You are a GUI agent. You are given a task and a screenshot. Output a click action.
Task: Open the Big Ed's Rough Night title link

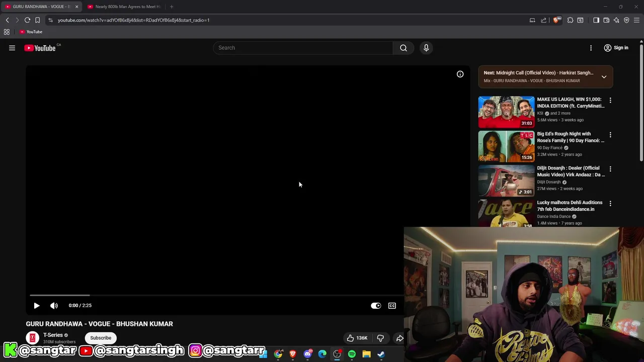tap(571, 137)
